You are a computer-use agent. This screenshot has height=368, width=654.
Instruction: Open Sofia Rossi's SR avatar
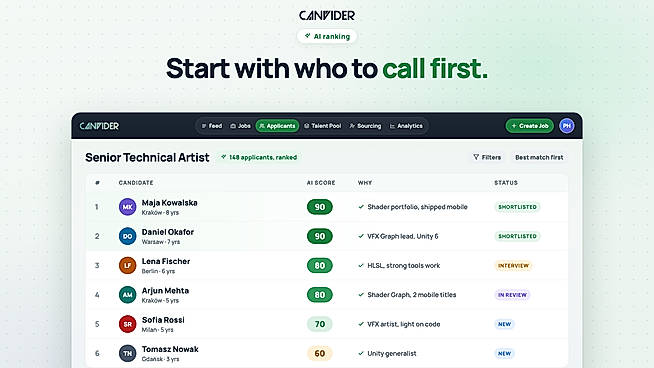127,324
